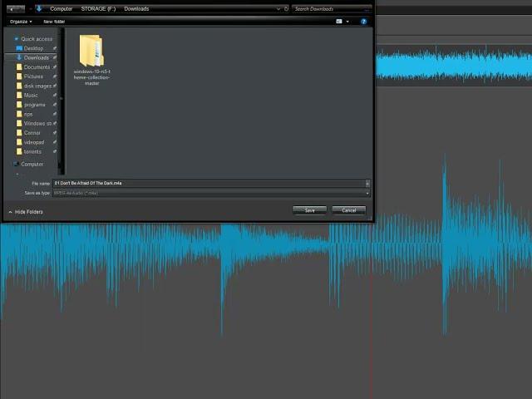Open the address bar history dropdown

(278, 9)
